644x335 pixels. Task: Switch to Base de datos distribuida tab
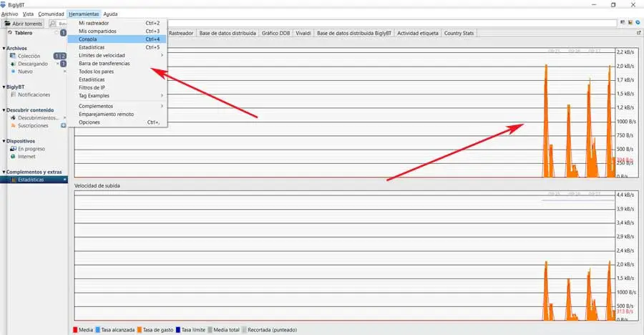(x=228, y=34)
